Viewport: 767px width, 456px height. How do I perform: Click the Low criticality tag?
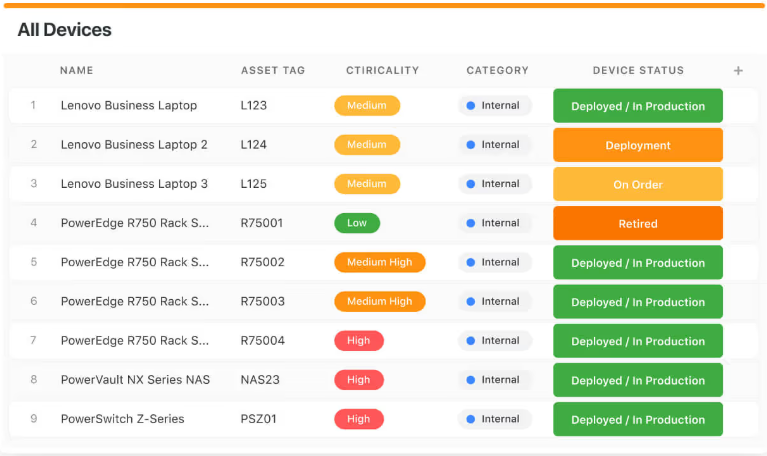tap(357, 223)
